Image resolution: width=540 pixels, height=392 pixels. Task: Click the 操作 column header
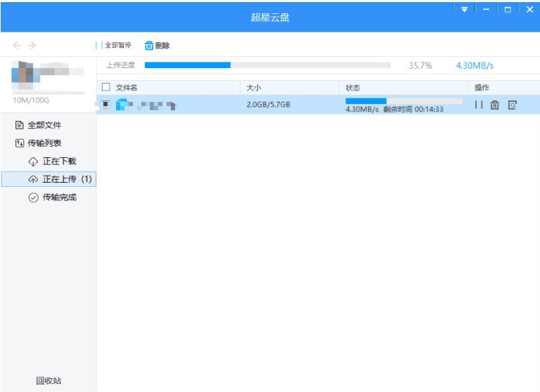pyautogui.click(x=482, y=88)
